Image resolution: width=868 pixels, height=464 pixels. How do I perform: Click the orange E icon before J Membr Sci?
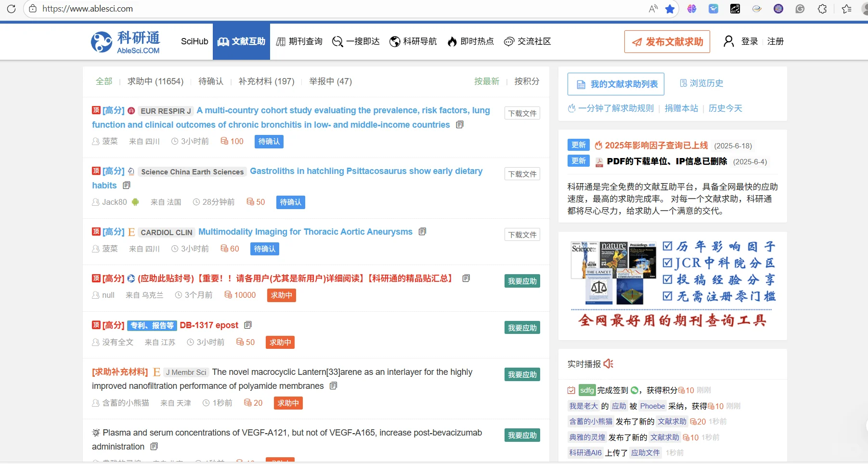(156, 372)
